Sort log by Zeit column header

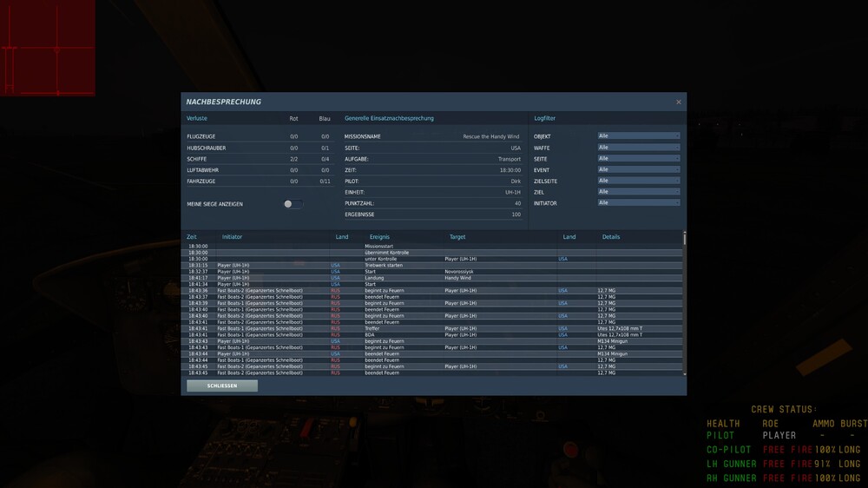click(192, 236)
